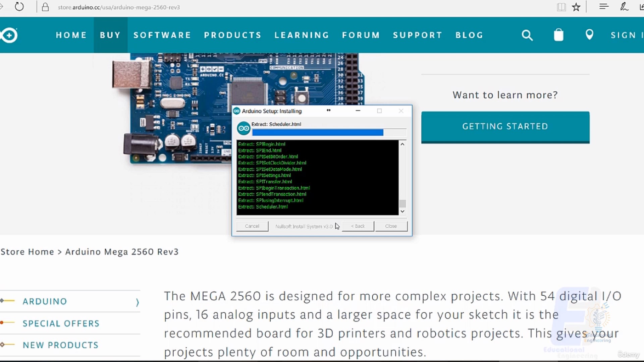Open the BLOG menu item
The width and height of the screenshot is (644, 362).
coord(469,35)
